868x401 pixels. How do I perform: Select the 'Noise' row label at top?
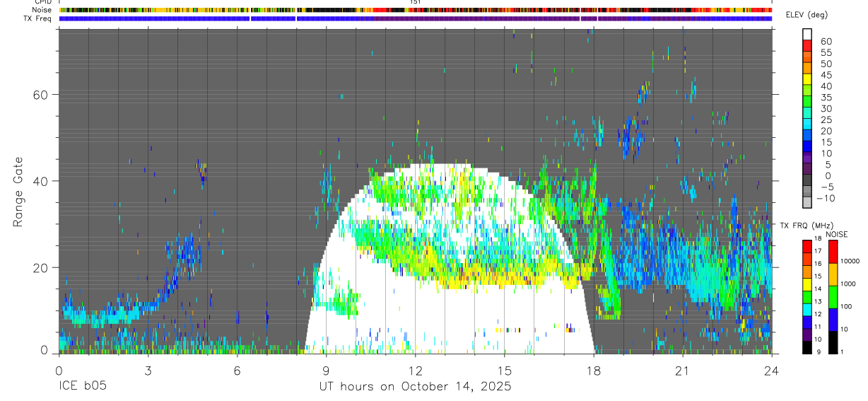(x=42, y=11)
